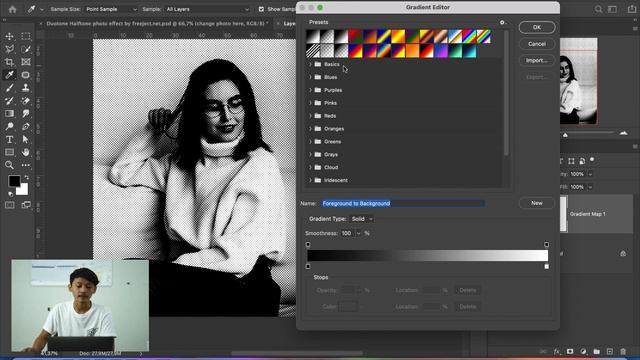This screenshot has height=360, width=640.
Task: Expand the Iridescent gradient folder
Action: click(310, 180)
